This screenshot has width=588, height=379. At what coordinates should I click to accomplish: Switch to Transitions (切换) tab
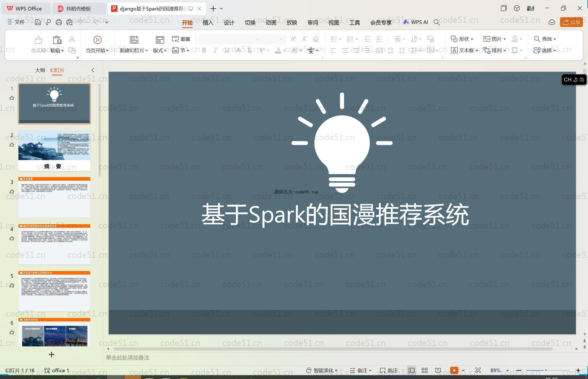250,22
